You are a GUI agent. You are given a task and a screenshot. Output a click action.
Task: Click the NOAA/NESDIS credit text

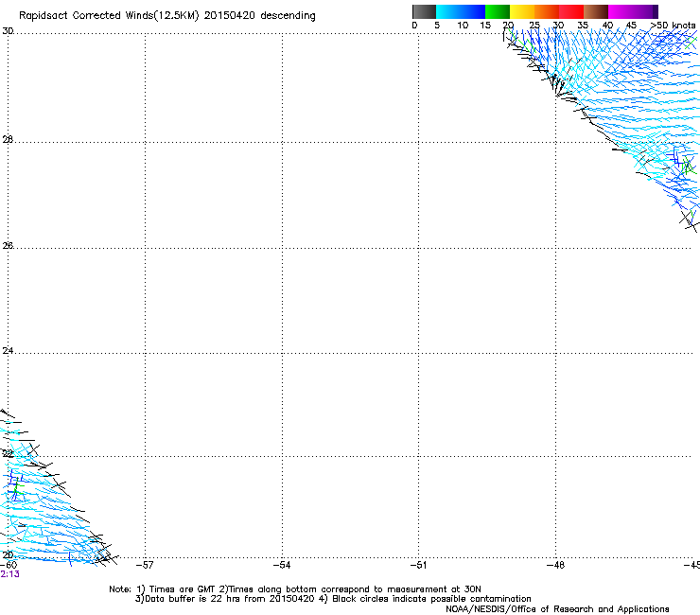pos(557,609)
